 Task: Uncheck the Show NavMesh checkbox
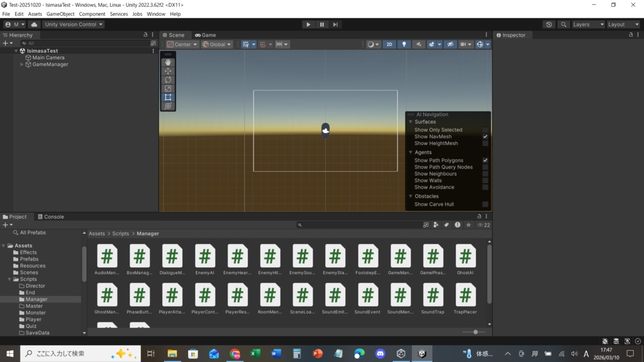coord(485,136)
